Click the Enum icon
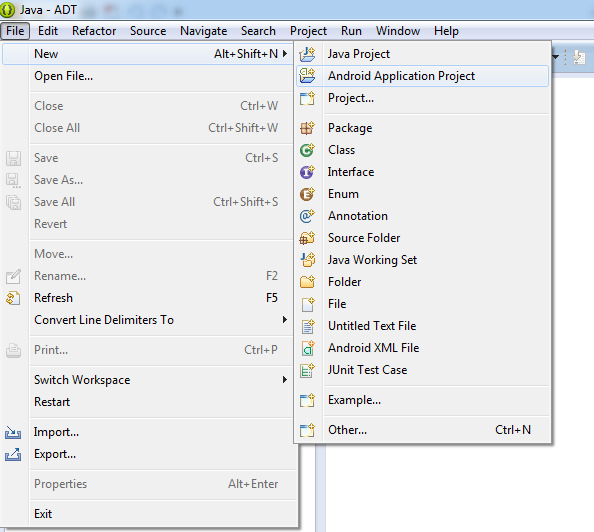The image size is (594, 532). tap(307, 194)
